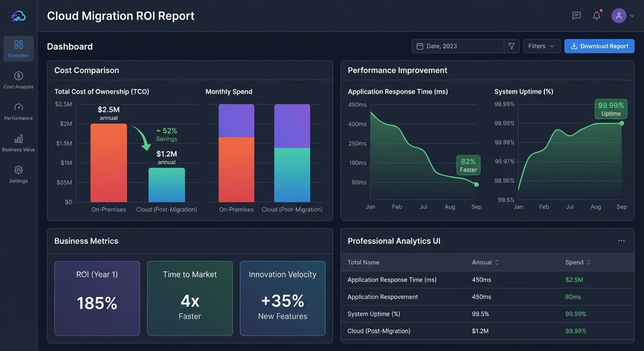View notifications via the bell icon

point(596,16)
